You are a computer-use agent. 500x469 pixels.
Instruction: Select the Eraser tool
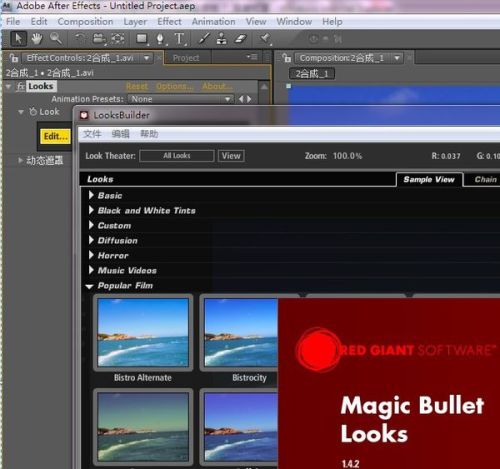coord(241,39)
